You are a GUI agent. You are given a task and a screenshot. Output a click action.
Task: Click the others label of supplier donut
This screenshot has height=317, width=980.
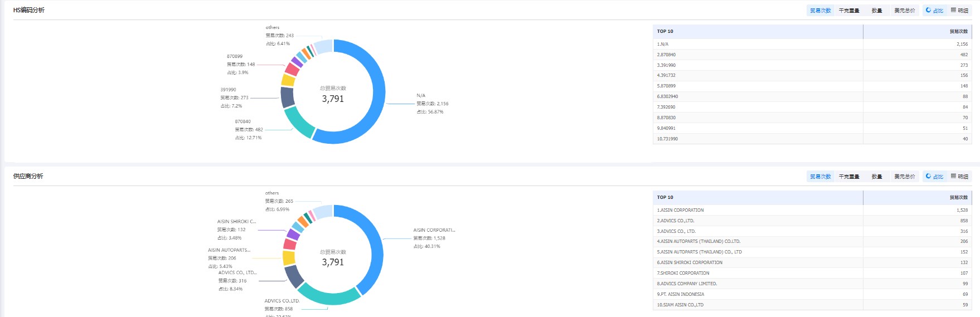tap(272, 193)
